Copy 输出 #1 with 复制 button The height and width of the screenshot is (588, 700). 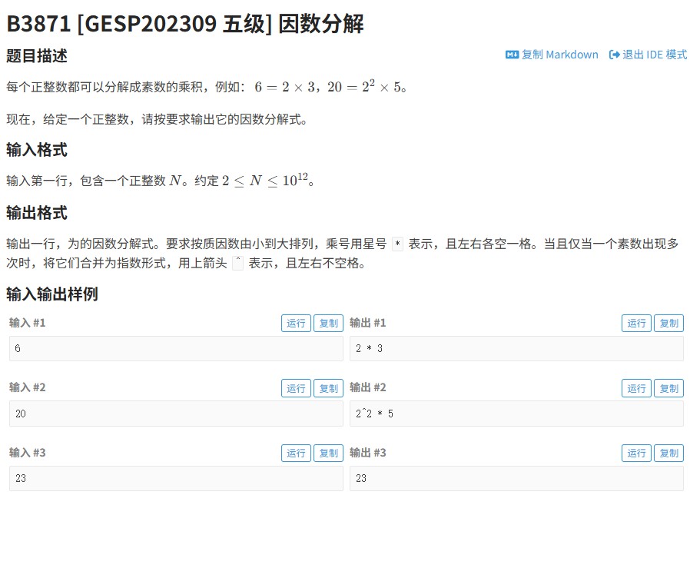point(668,324)
